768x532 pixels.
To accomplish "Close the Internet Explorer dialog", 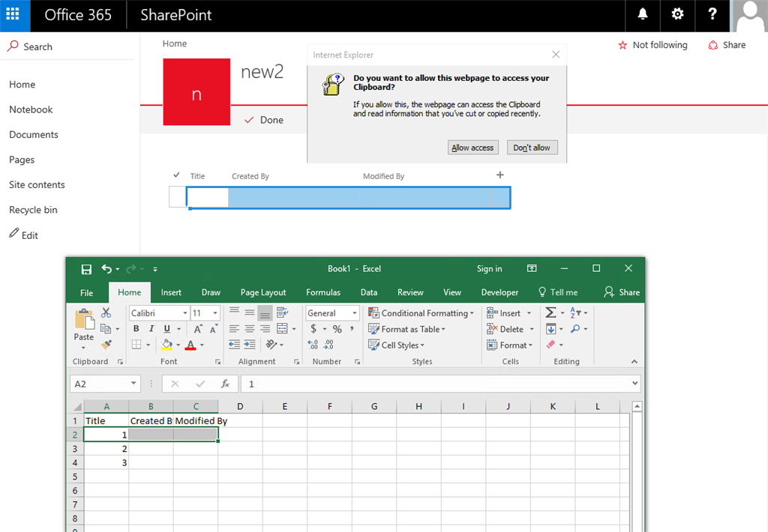I will 556,55.
